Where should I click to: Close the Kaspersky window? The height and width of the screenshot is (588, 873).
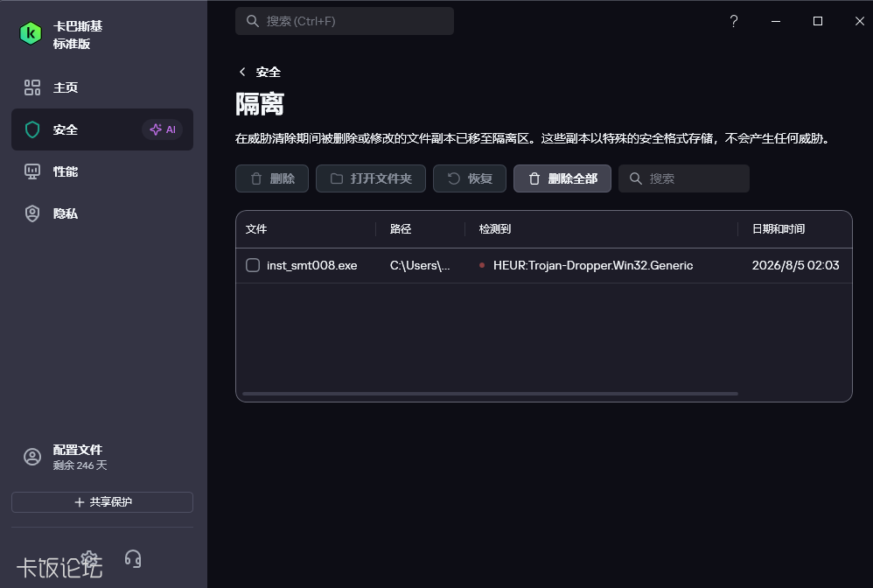click(860, 21)
